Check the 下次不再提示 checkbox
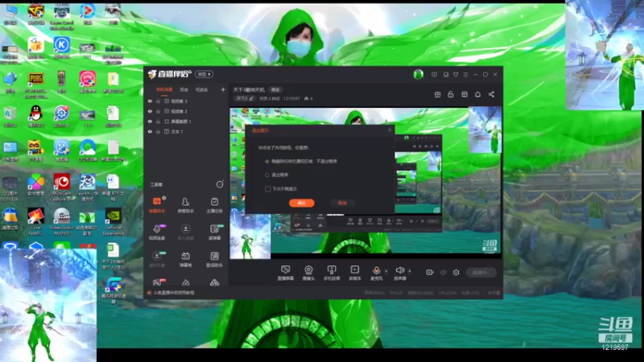644x362 pixels. pos(268,189)
